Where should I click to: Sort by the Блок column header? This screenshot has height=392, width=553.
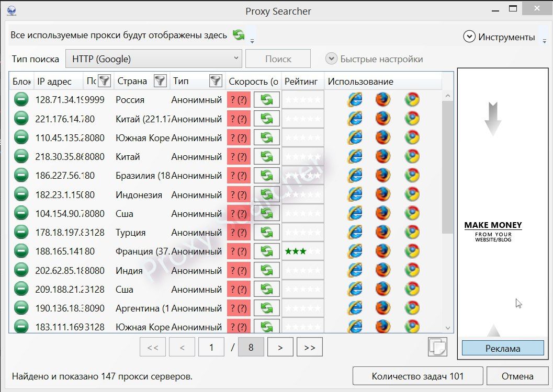[21, 82]
